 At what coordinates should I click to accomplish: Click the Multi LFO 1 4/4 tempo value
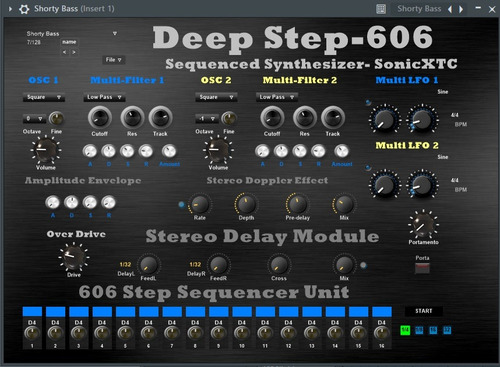pos(454,115)
